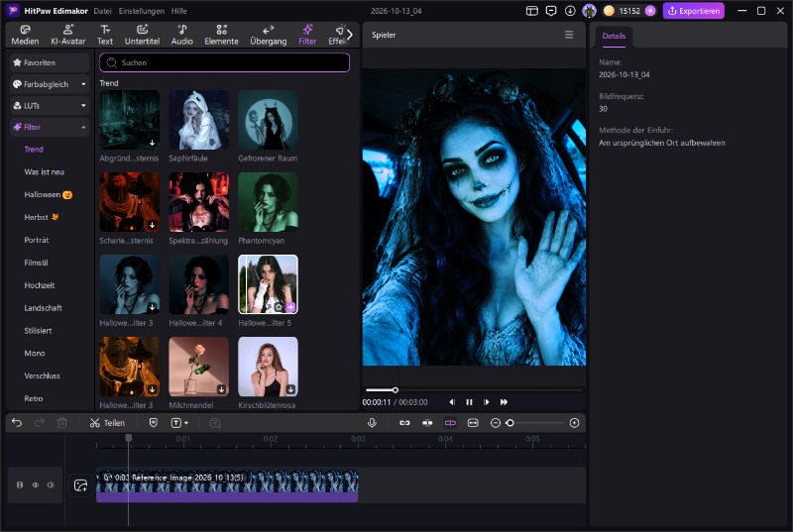Select the Gefrorener Raum filter thumbnail
Image resolution: width=793 pixels, height=532 pixels.
click(268, 120)
